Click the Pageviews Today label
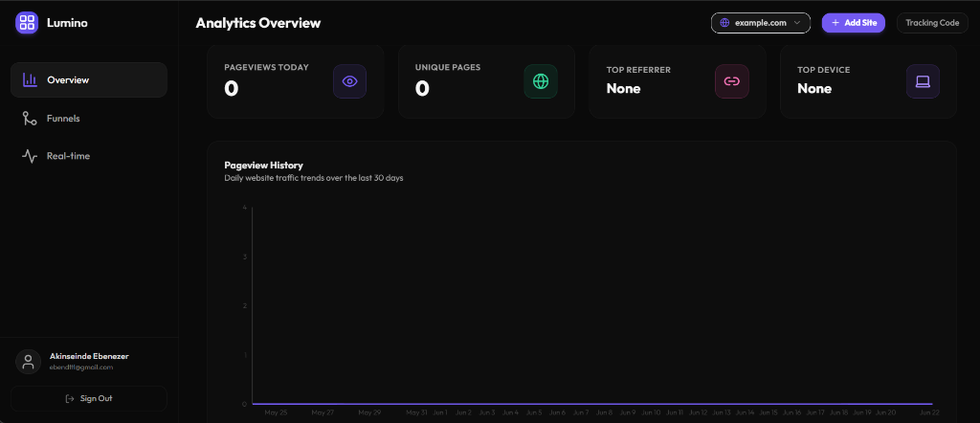This screenshot has width=980, height=423. tap(266, 68)
